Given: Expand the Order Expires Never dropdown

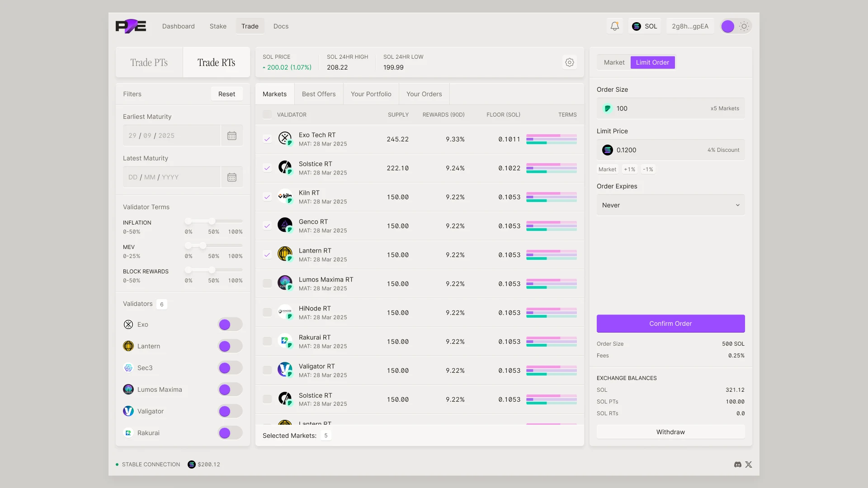Looking at the screenshot, I should (x=670, y=205).
